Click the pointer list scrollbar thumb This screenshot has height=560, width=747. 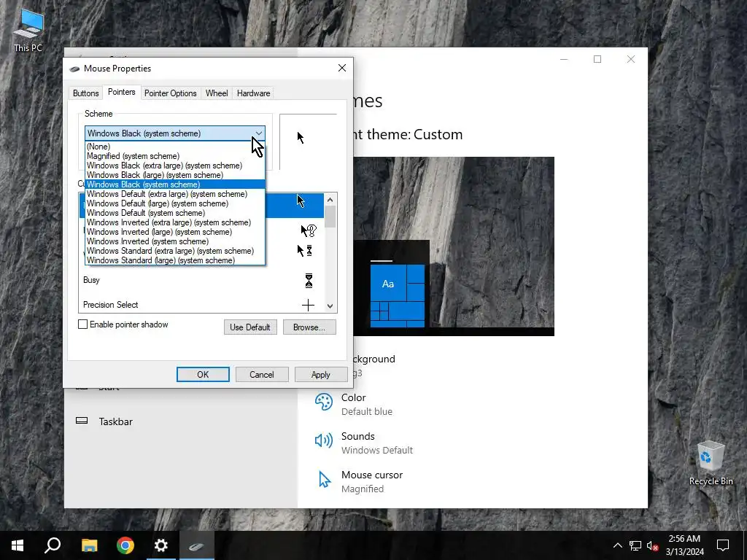[330, 217]
